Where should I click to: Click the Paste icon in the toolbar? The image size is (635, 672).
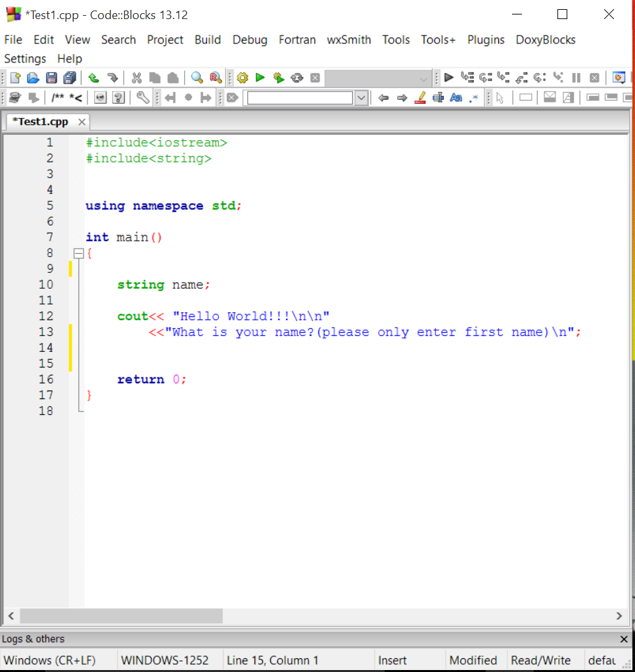(173, 78)
